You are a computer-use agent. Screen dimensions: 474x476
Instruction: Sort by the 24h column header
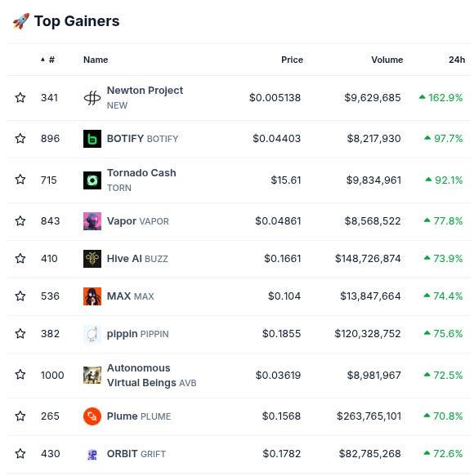(x=457, y=60)
